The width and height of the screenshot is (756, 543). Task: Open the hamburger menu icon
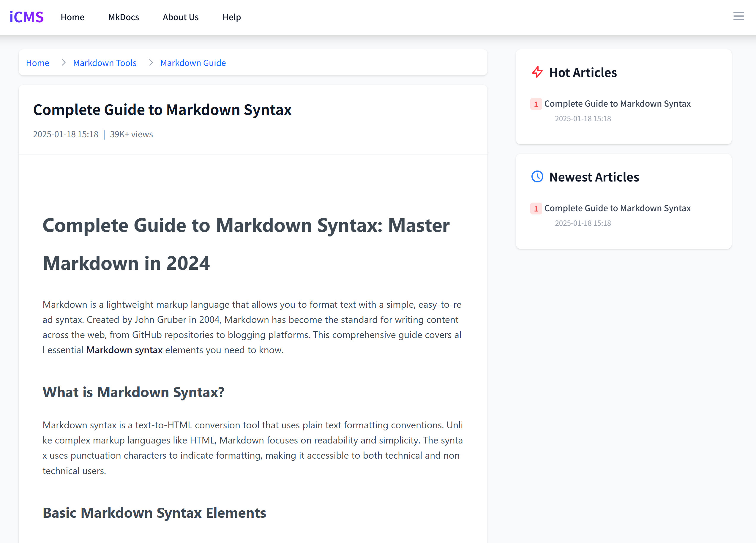click(738, 16)
